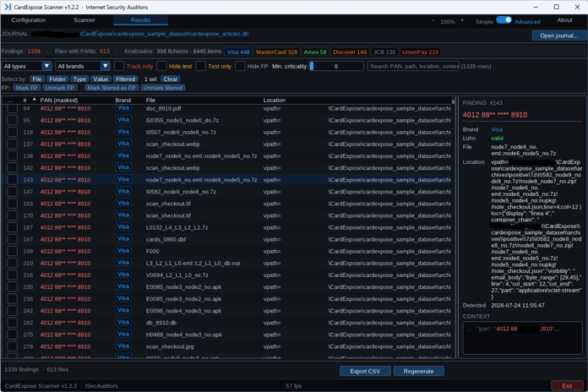Click the Export CSV button
Image resolution: width=588 pixels, height=392 pixels.
click(x=365, y=371)
